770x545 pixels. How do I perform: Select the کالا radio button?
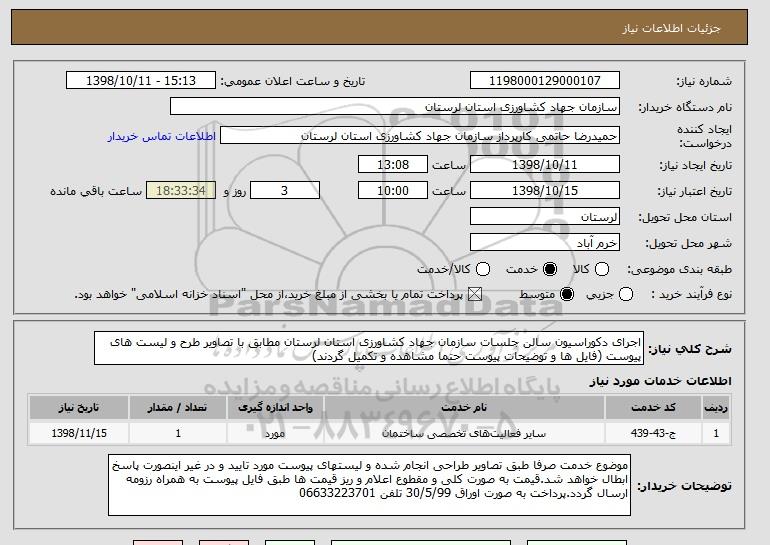click(602, 269)
